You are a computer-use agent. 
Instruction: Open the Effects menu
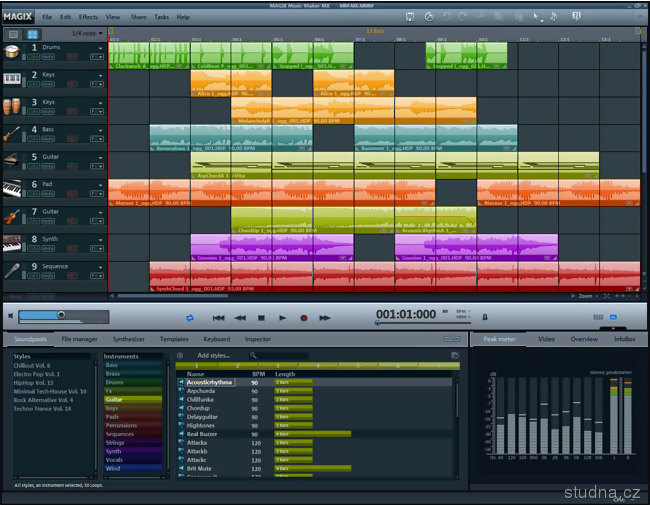[x=89, y=17]
